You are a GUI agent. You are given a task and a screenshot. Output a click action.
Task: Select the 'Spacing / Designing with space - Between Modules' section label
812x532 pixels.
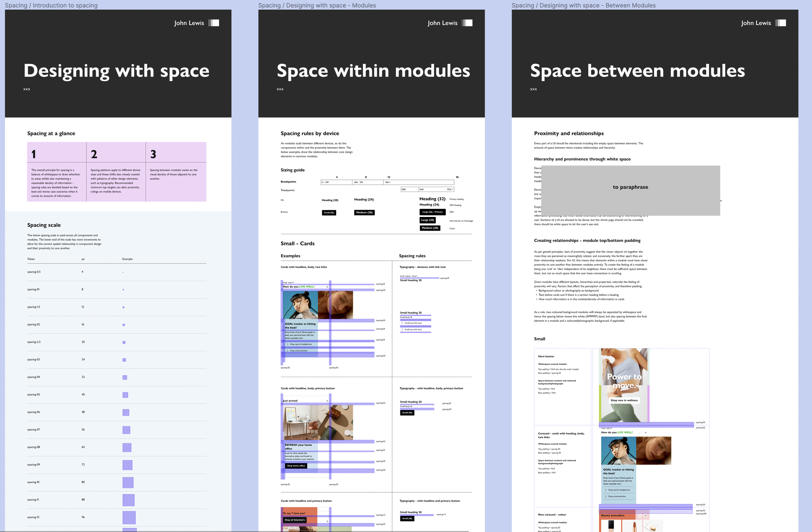(583, 5)
